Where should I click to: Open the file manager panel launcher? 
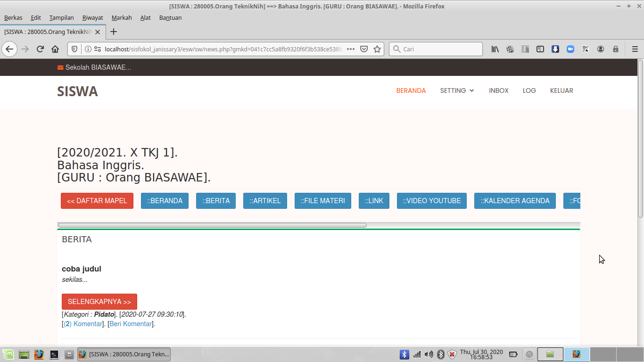[x=69, y=354]
